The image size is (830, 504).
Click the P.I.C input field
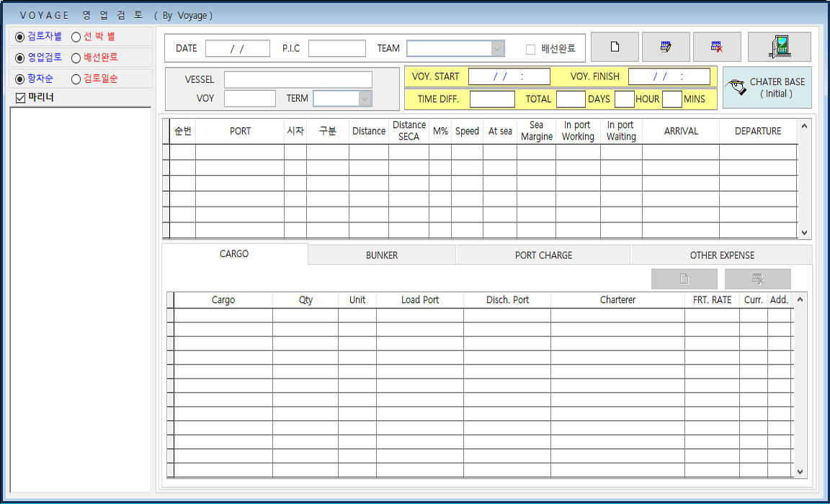(337, 49)
